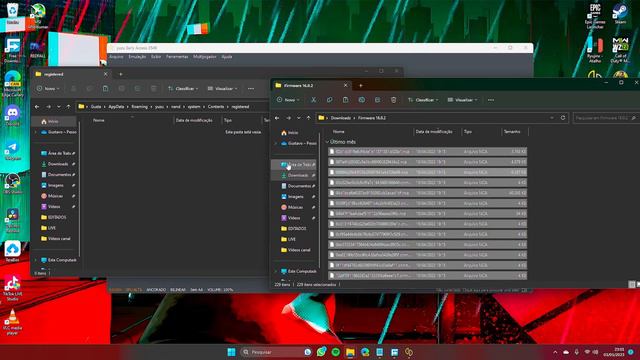Select the registered tab
The image size is (640, 360).
(x=71, y=74)
